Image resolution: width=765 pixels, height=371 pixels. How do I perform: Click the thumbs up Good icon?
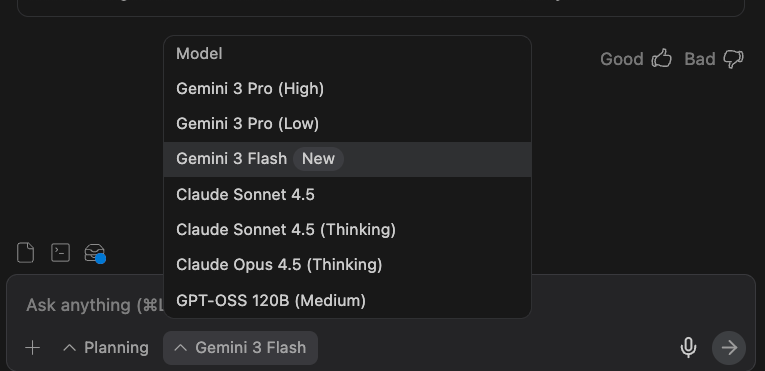coord(662,59)
